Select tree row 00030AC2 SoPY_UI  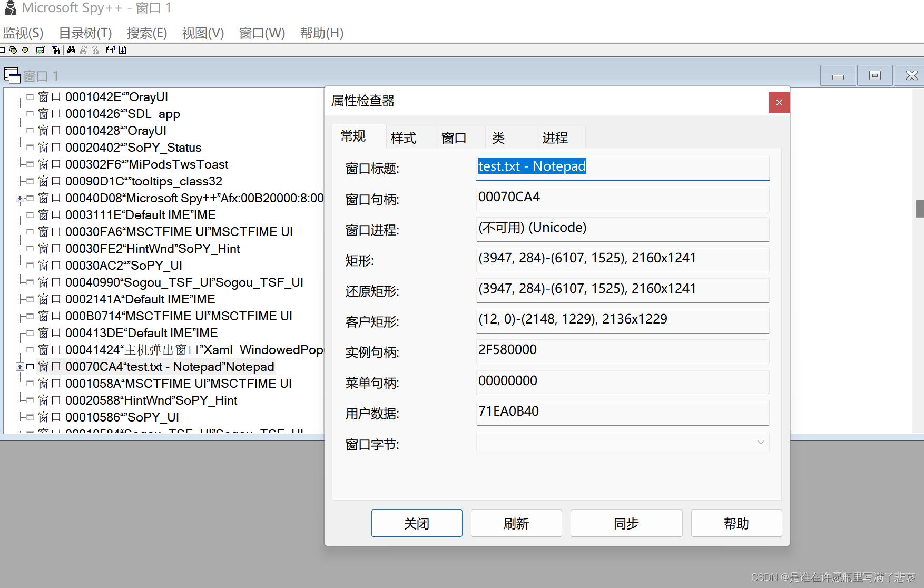[110, 266]
